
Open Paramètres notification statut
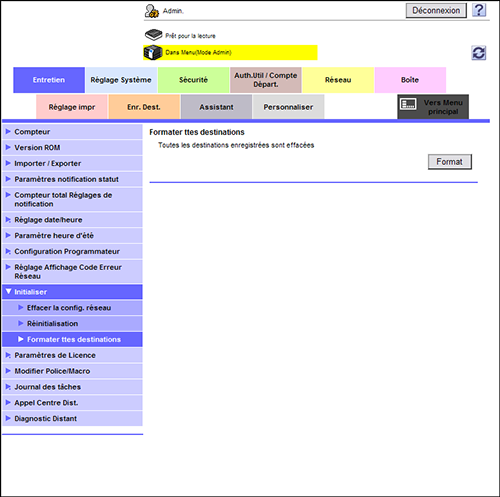(x=72, y=179)
